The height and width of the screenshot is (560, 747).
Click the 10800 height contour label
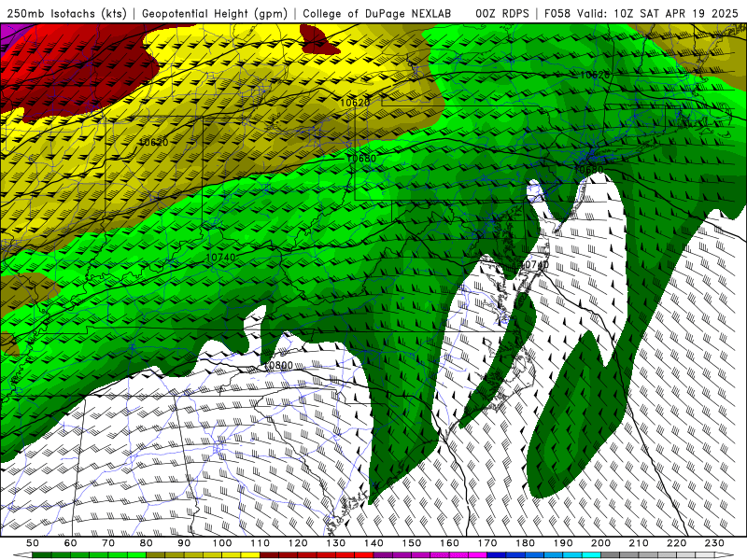(x=278, y=365)
